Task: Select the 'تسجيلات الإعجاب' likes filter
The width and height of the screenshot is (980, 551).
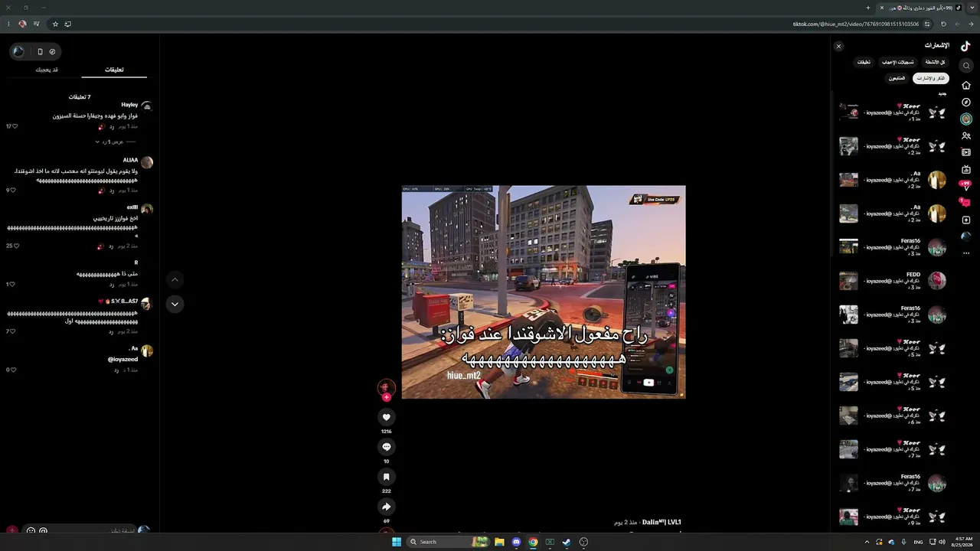Action: tap(897, 62)
